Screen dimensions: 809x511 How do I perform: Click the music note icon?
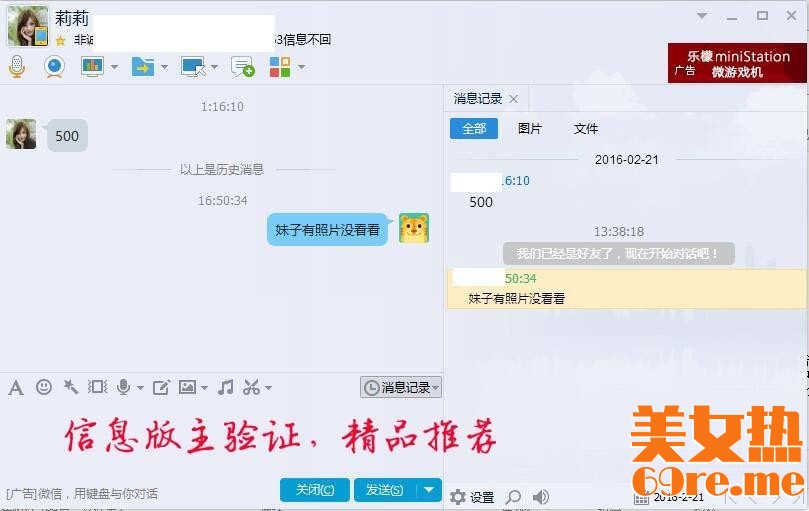point(226,387)
